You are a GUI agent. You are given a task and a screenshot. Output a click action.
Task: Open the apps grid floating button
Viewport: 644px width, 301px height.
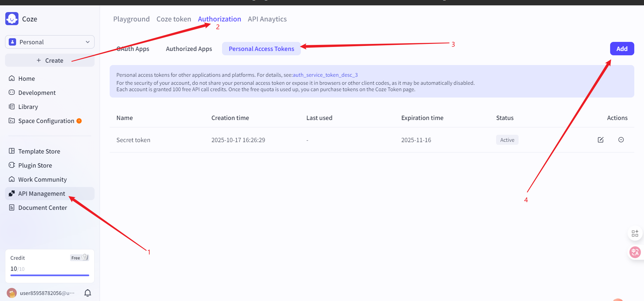pyautogui.click(x=635, y=233)
